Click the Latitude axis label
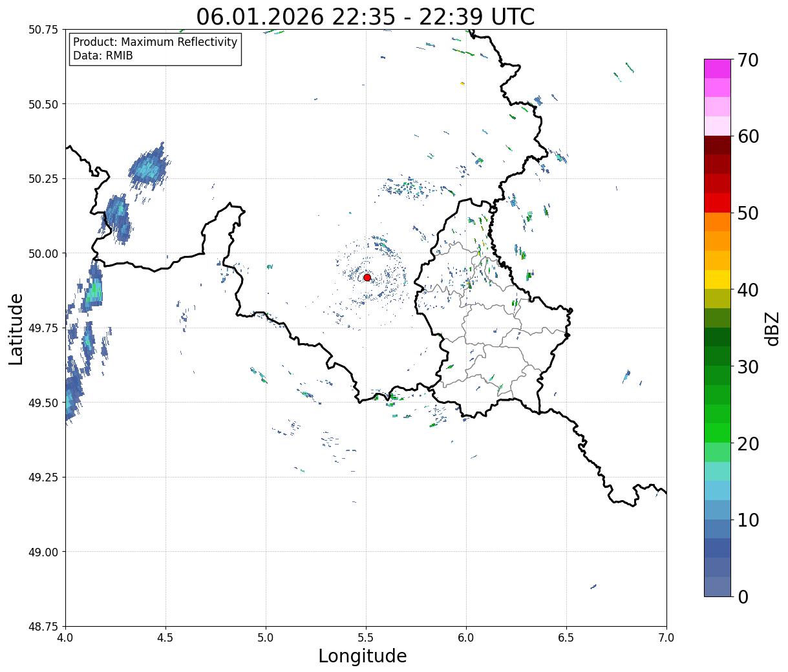 [x=16, y=329]
